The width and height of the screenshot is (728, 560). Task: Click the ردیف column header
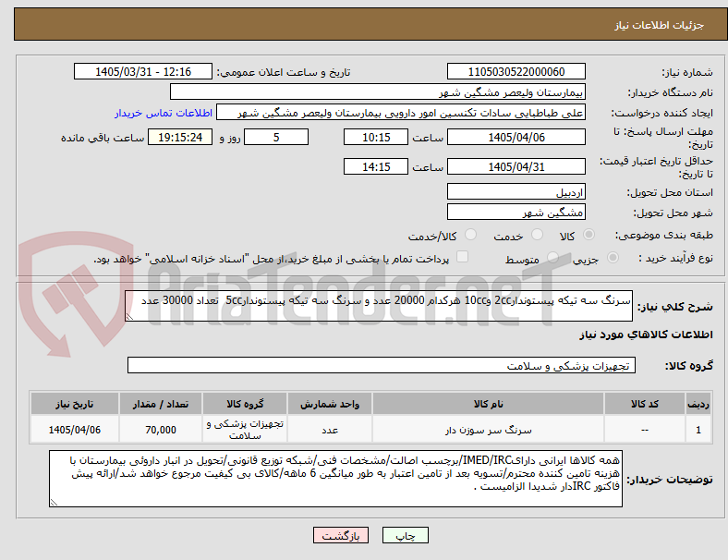(x=698, y=404)
